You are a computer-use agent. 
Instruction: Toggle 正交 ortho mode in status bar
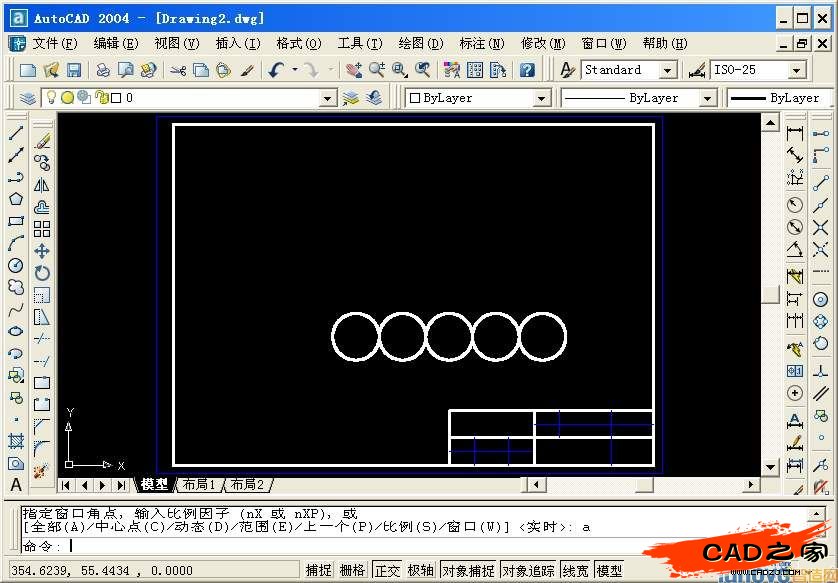387,570
